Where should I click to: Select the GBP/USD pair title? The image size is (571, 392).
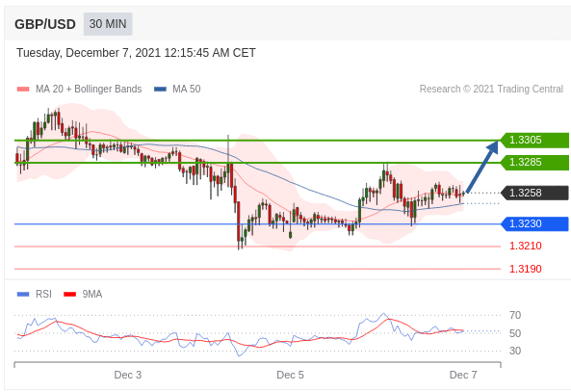coord(45,24)
